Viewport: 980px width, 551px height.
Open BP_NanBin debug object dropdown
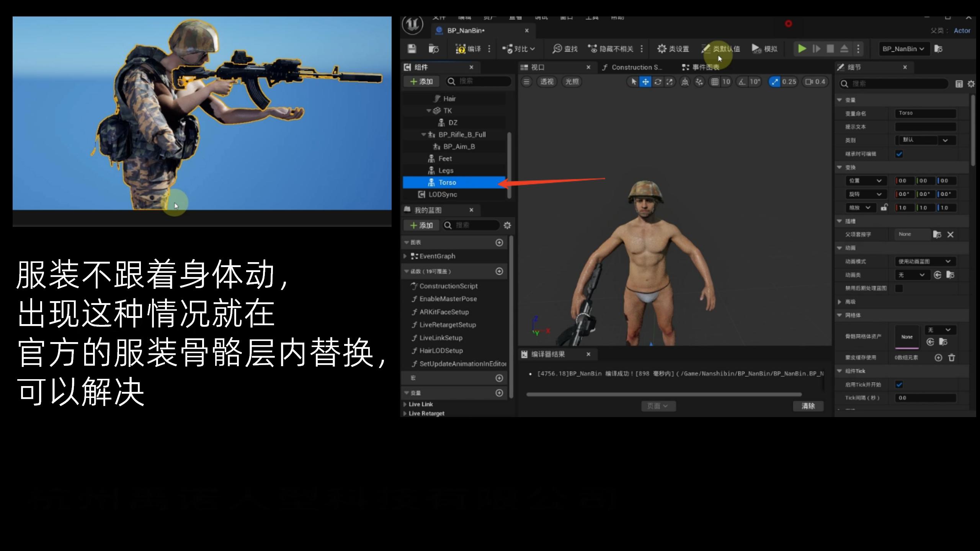pos(903,49)
